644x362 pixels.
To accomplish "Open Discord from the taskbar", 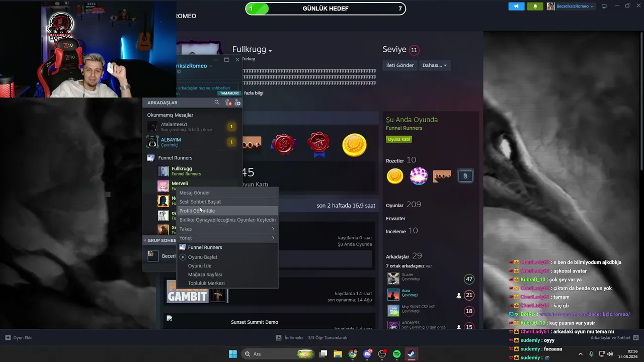I will 367,354.
